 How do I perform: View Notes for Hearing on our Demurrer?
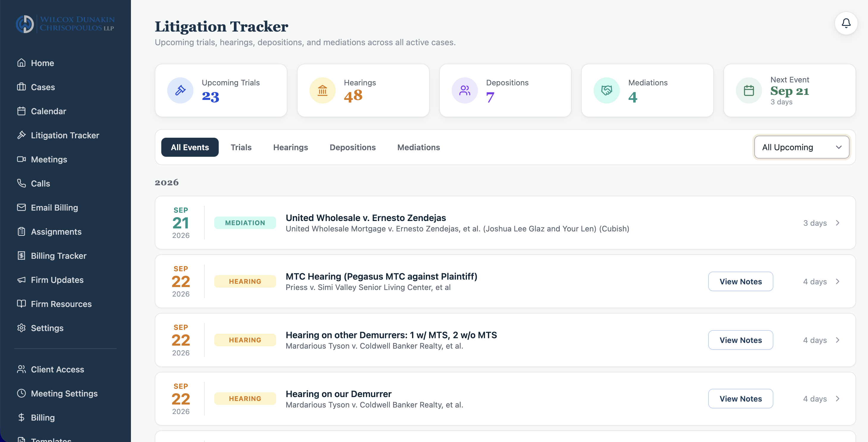click(741, 399)
